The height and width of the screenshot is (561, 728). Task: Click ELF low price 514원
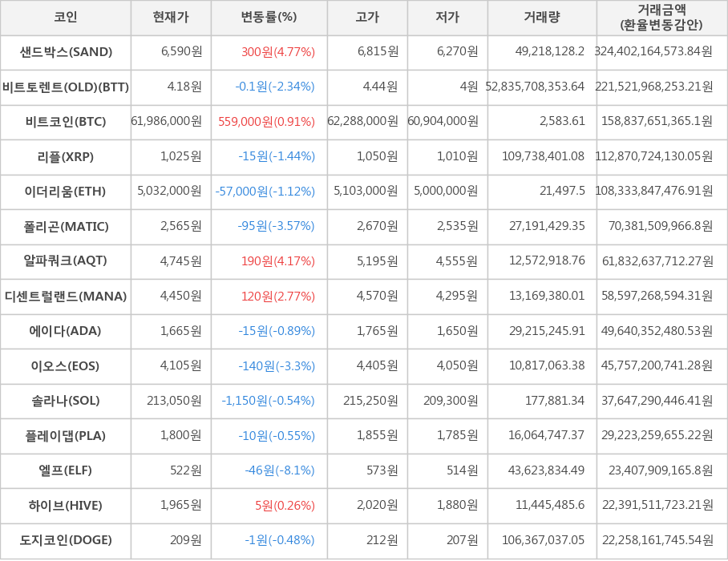tap(463, 470)
